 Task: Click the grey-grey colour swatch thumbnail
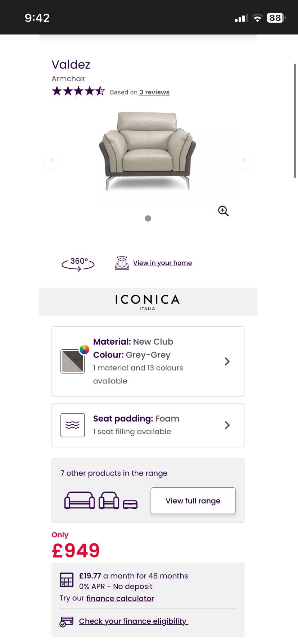coord(73,361)
